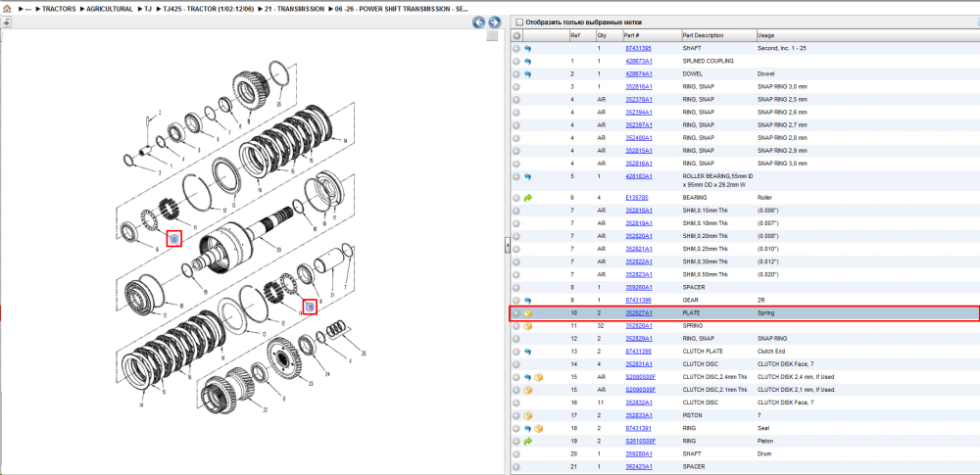Tick 'Отобразить только выбранные метки' checkbox
Screen dimensions: 980x475
pyautogui.click(x=518, y=22)
